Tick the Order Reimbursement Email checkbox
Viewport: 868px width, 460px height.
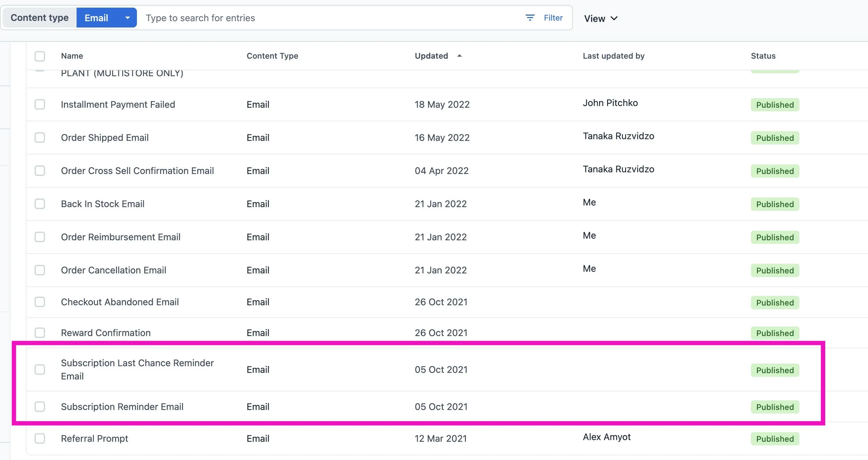(40, 237)
